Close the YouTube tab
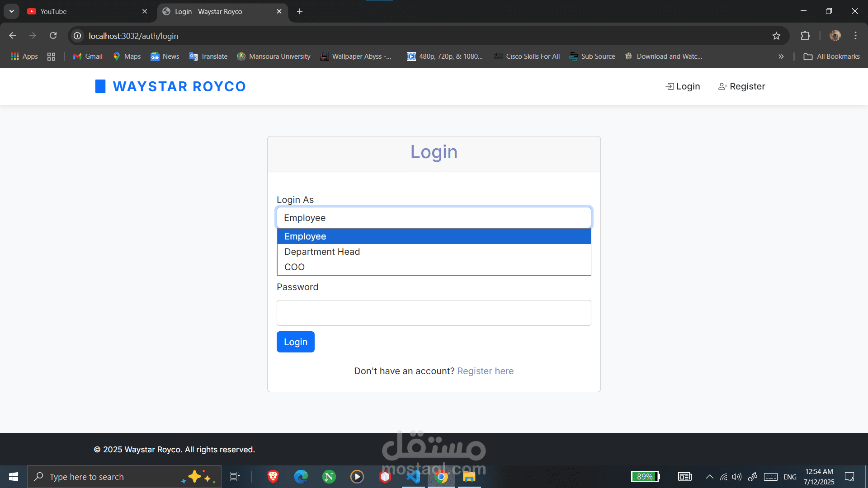 [145, 11]
